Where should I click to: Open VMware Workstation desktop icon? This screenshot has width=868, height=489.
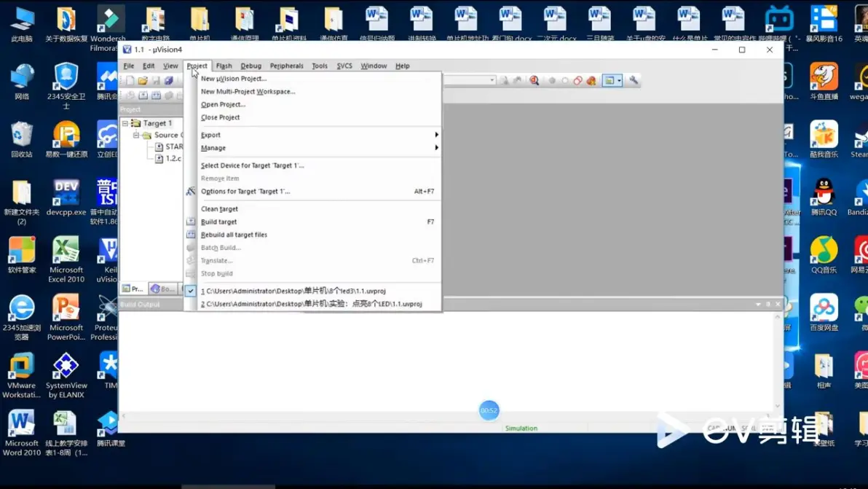click(x=22, y=375)
